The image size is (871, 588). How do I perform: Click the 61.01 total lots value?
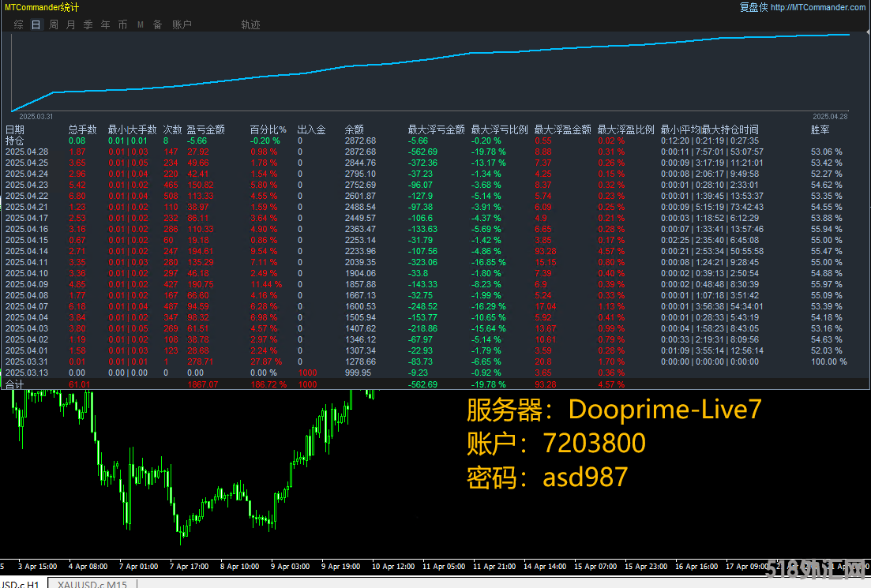pos(80,384)
